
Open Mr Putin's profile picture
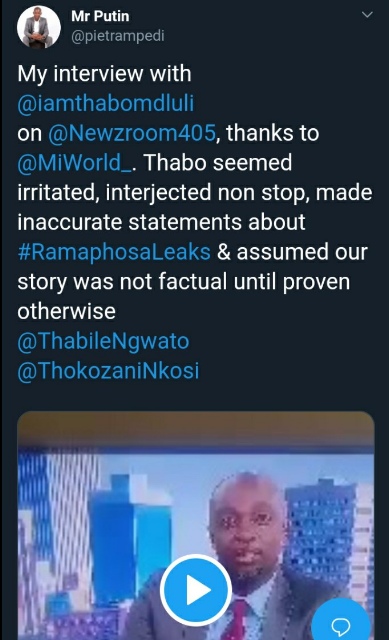[x=39, y=27]
